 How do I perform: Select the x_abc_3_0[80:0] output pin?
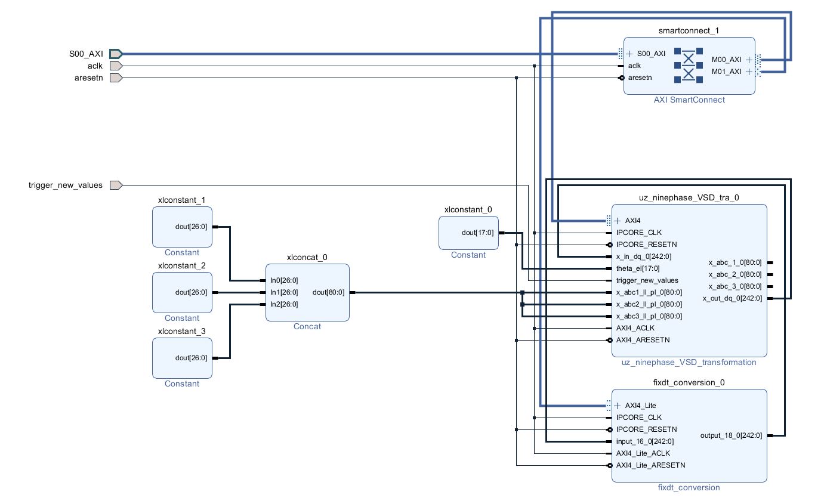[735, 286]
